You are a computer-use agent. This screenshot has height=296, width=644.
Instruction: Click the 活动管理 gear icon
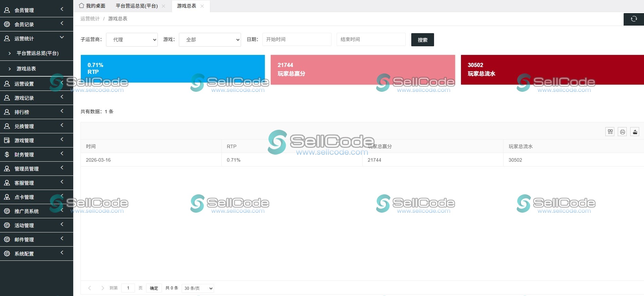click(x=7, y=225)
